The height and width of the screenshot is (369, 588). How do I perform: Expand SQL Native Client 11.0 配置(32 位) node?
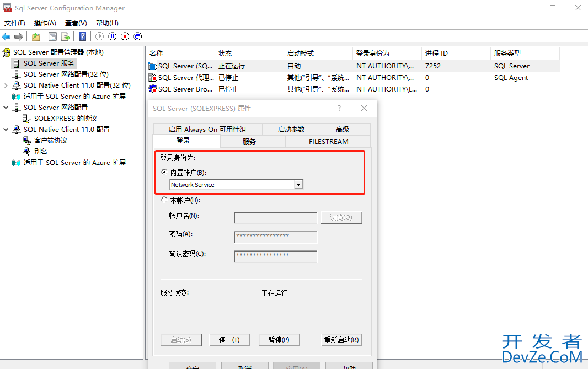click(x=6, y=85)
